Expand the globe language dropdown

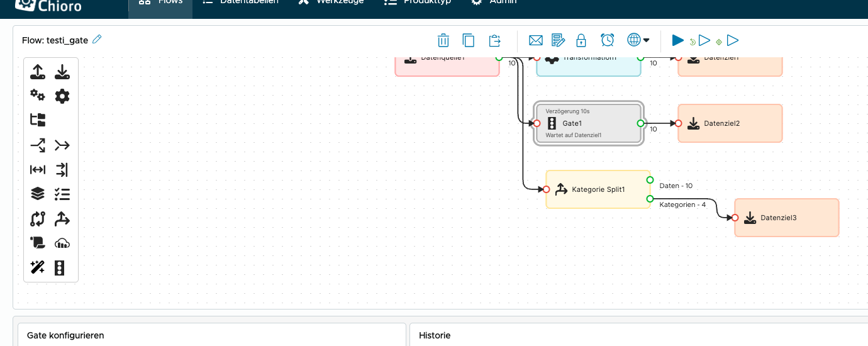point(638,40)
